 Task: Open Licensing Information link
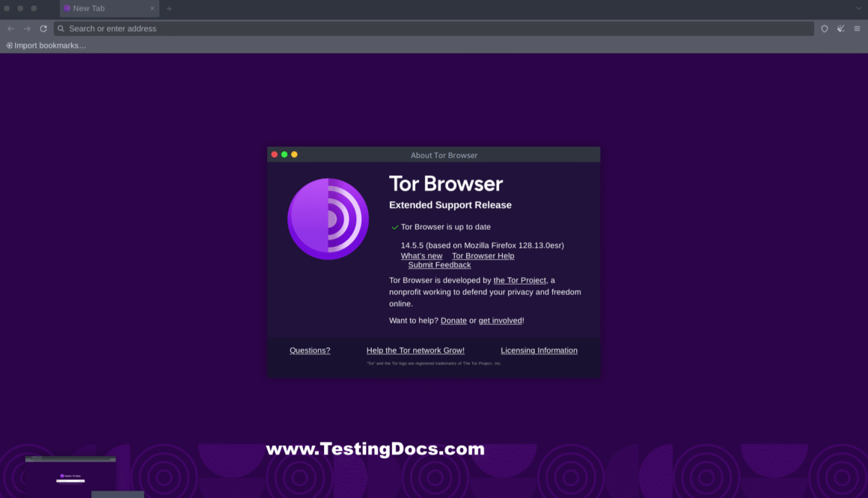coord(539,350)
